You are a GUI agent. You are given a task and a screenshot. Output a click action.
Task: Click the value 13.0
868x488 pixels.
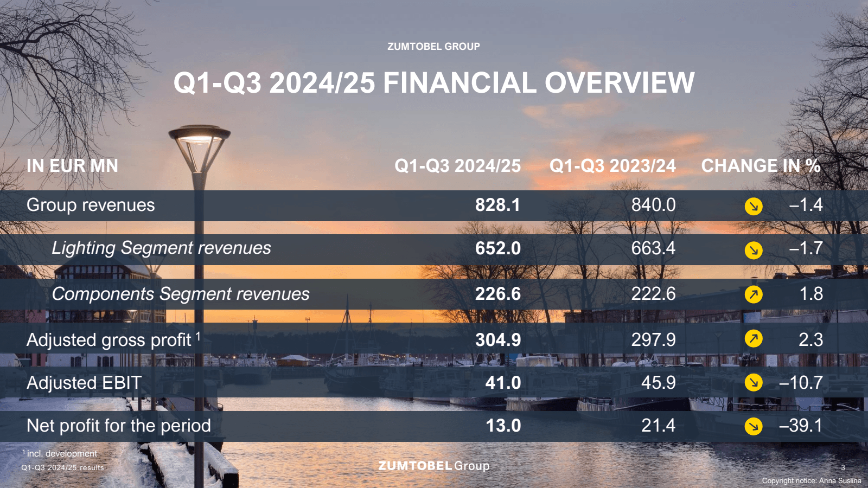503,426
